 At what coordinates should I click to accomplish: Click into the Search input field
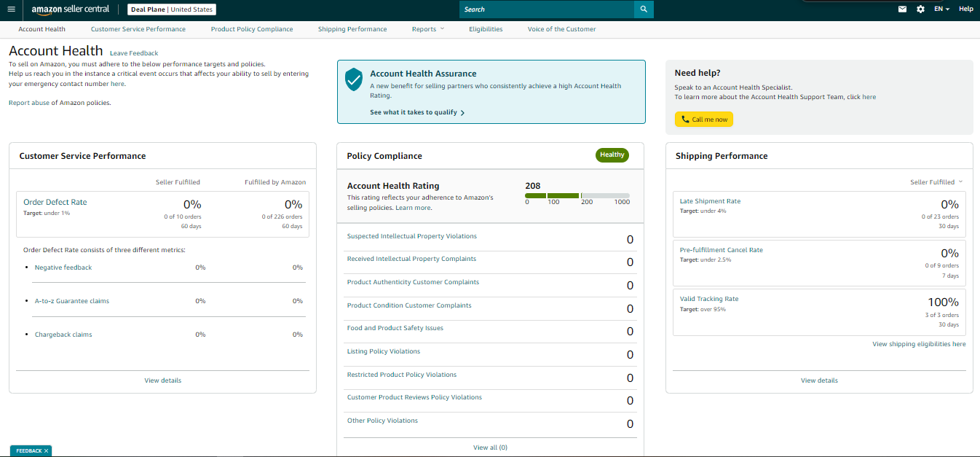(x=547, y=9)
